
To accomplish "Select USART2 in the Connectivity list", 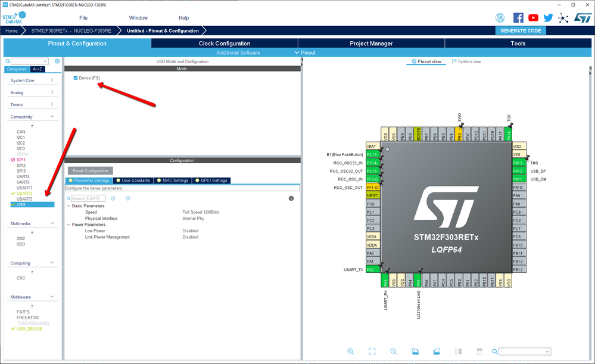I will tap(24, 193).
